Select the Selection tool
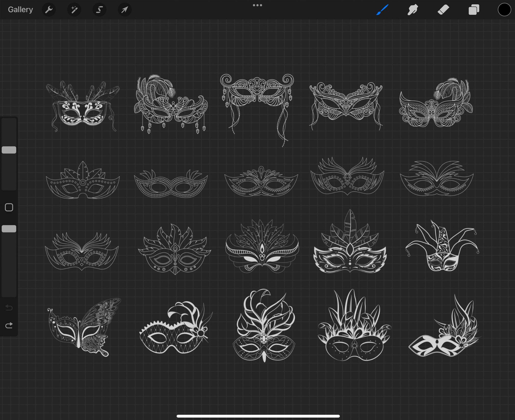515x420 pixels. pos(99,10)
